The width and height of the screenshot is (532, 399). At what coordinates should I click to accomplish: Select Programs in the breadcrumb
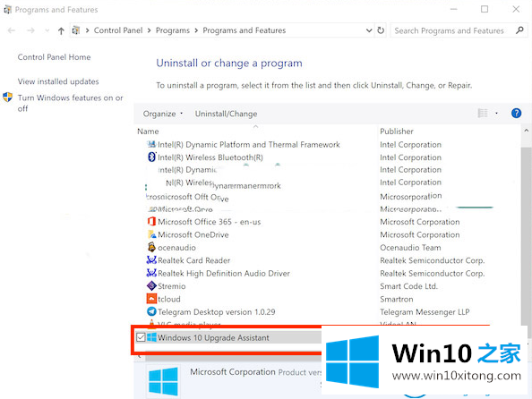tap(173, 30)
